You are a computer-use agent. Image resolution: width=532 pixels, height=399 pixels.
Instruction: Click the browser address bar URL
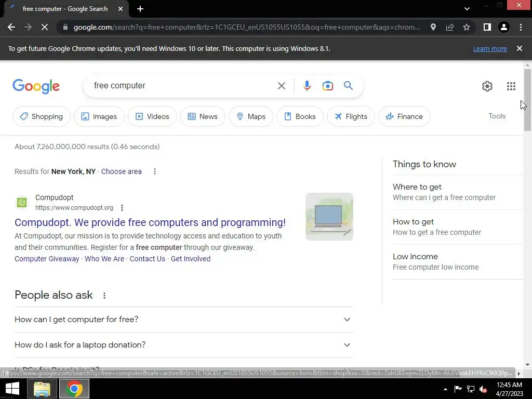coord(247,27)
